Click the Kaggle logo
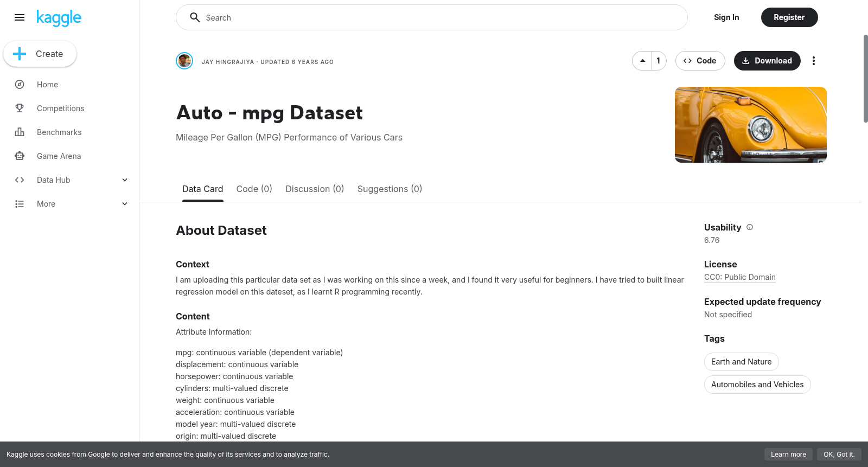 click(59, 18)
